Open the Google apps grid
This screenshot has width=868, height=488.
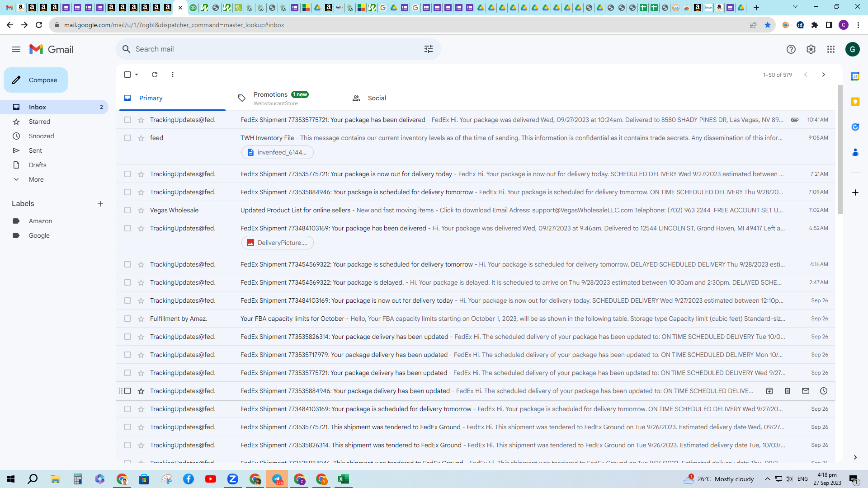click(x=831, y=49)
